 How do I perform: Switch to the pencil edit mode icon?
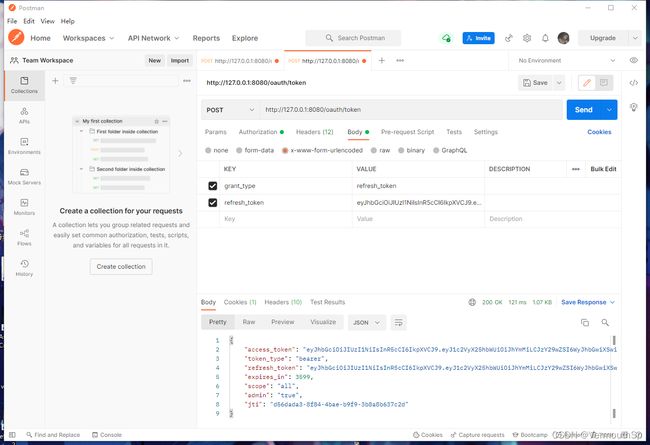pyautogui.click(x=587, y=83)
